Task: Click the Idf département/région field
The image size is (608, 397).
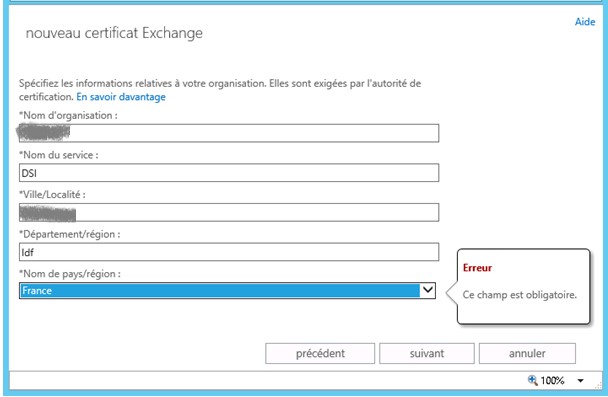Action: [x=229, y=252]
